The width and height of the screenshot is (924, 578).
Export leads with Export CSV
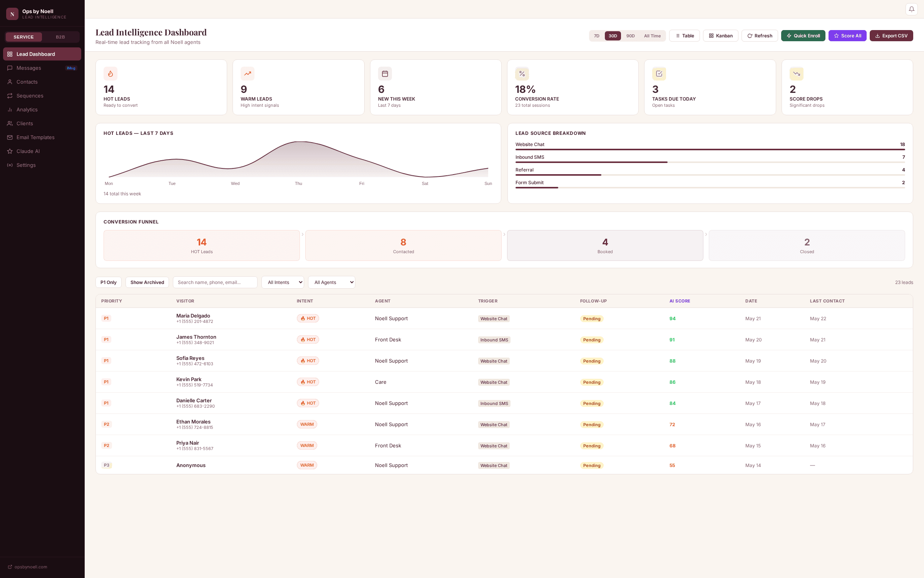point(891,36)
